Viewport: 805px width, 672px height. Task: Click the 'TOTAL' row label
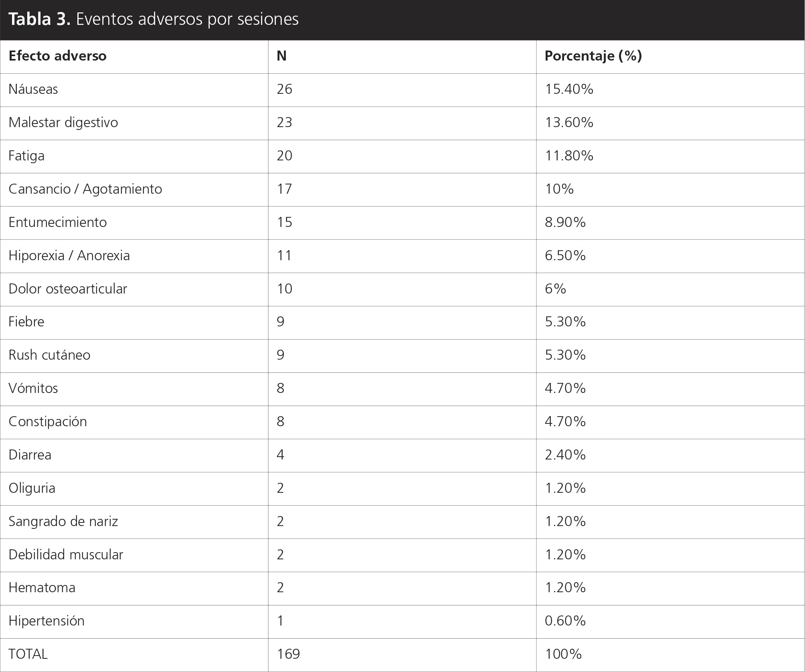click(x=28, y=654)
